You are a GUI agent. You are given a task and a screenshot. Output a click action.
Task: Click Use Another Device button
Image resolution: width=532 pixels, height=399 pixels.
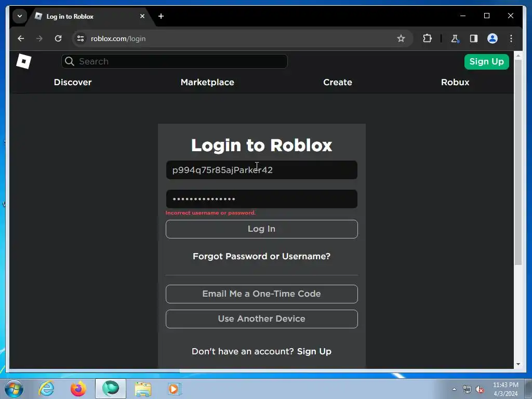262,319
